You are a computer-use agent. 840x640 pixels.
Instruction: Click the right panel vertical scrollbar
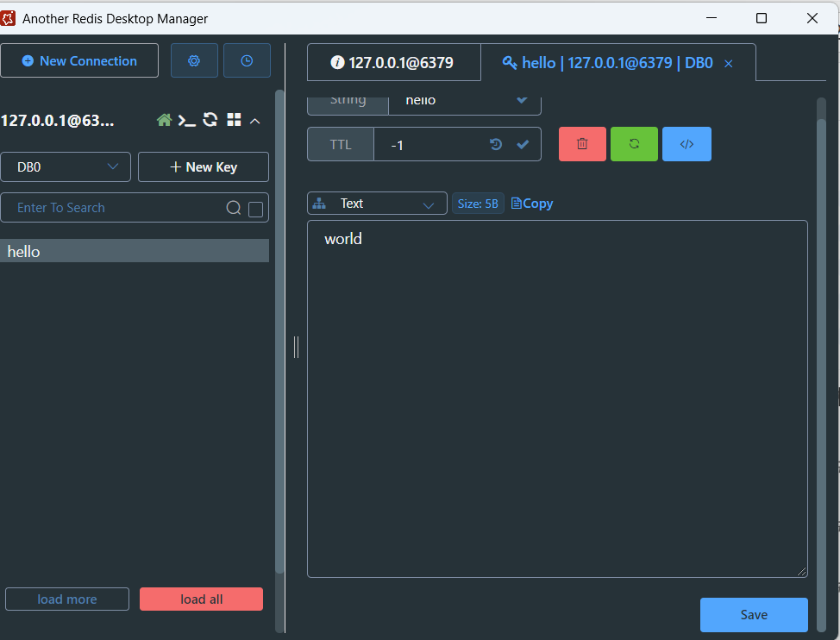[821, 375]
